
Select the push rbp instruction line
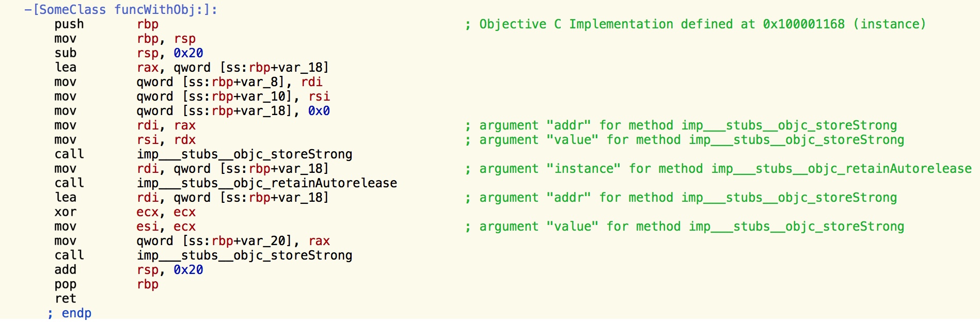pos(106,24)
